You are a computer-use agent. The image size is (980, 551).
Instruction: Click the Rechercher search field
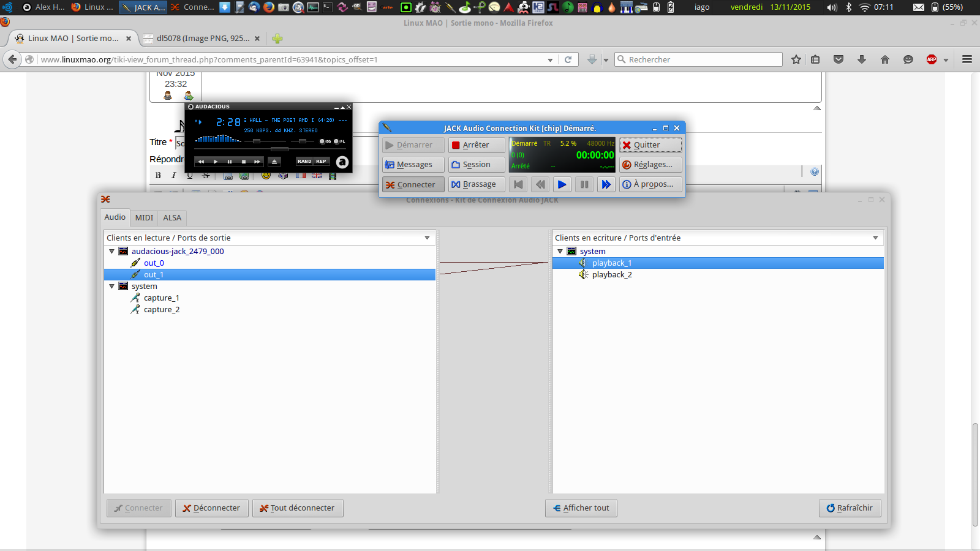click(699, 59)
